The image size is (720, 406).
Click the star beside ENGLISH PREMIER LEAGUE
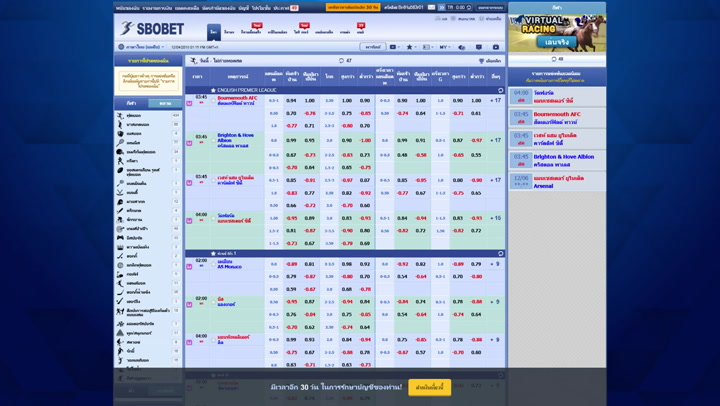coord(213,90)
